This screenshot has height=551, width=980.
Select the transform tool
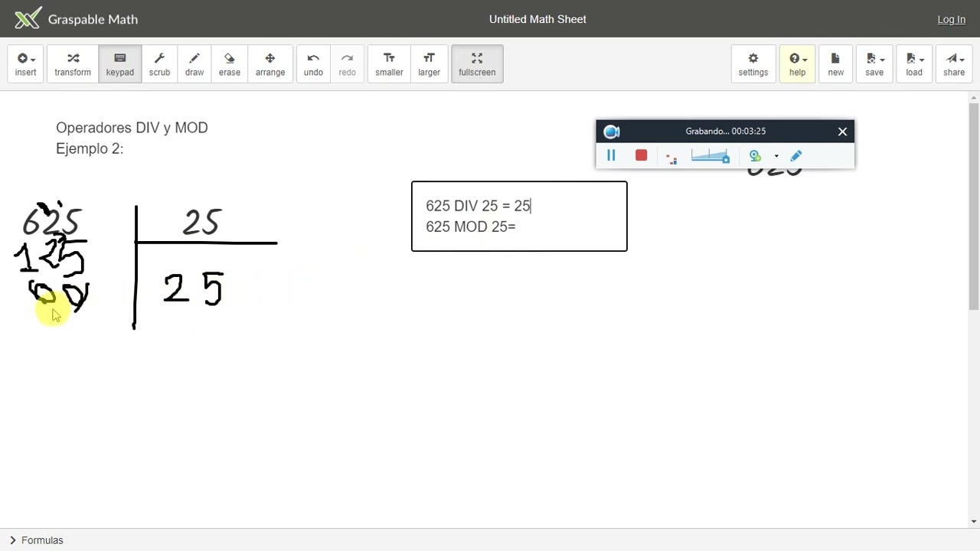point(73,64)
